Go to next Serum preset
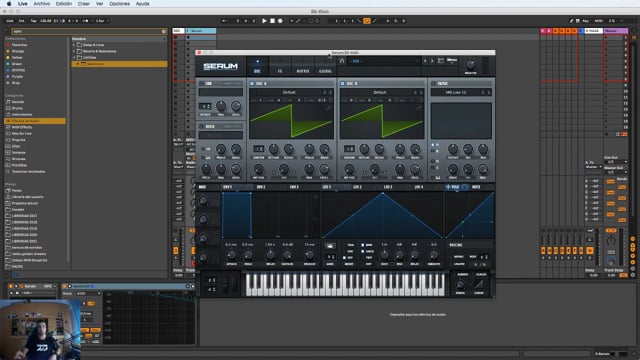Viewport: 640px width, 360px height. pos(432,61)
